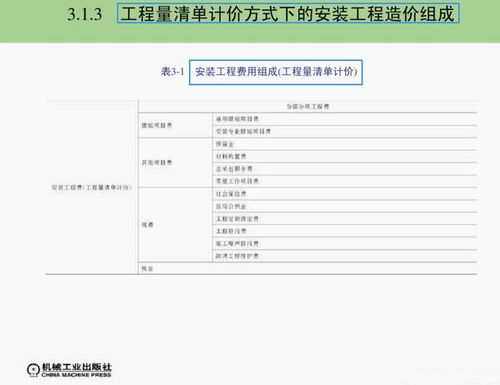Select the 规费 category cell
Image resolution: width=500 pixels, height=385 pixels.
[x=175, y=225]
